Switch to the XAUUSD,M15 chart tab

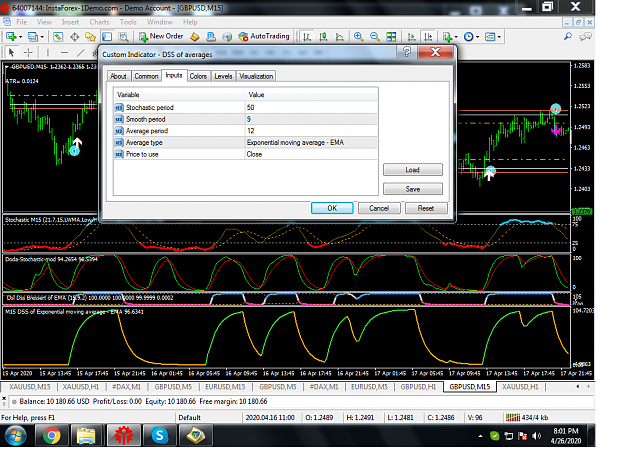pyautogui.click(x=30, y=387)
